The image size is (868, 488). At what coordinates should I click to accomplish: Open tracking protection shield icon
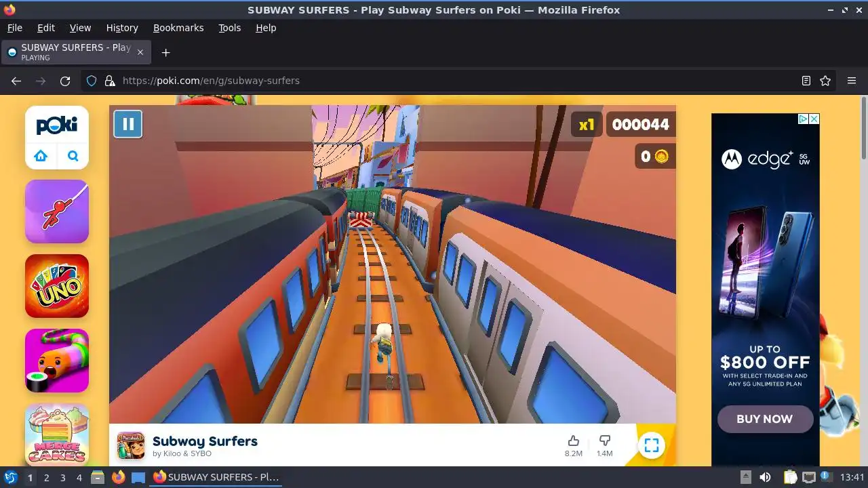(x=92, y=81)
